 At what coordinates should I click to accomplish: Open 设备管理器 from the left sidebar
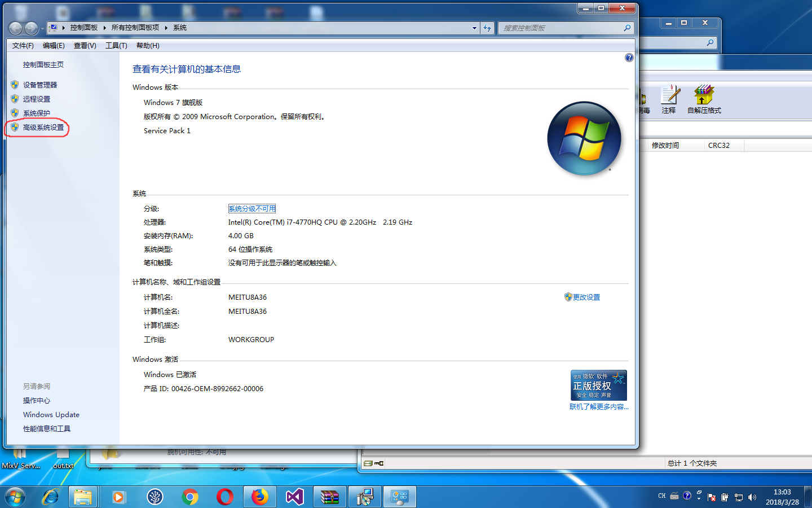(x=39, y=85)
